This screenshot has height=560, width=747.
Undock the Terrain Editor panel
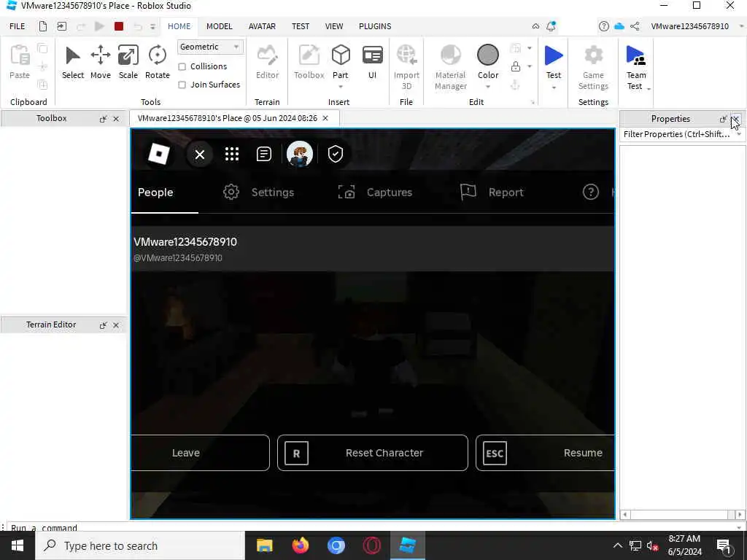point(103,325)
